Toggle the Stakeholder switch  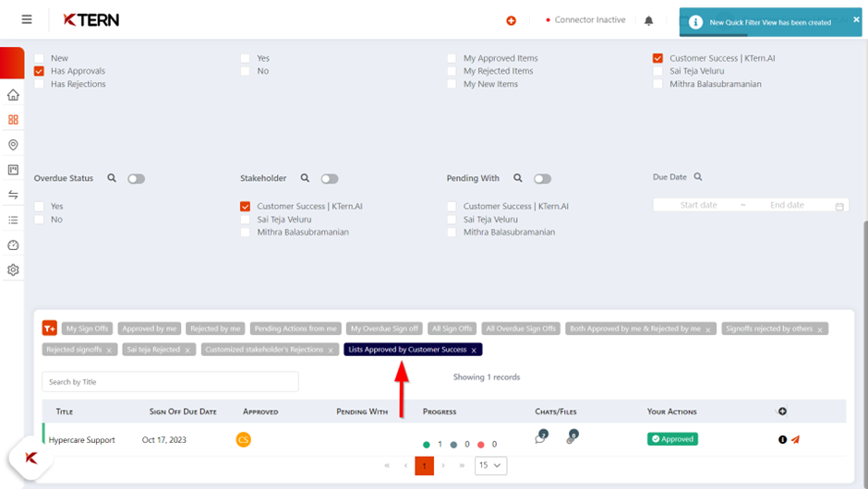coord(330,179)
